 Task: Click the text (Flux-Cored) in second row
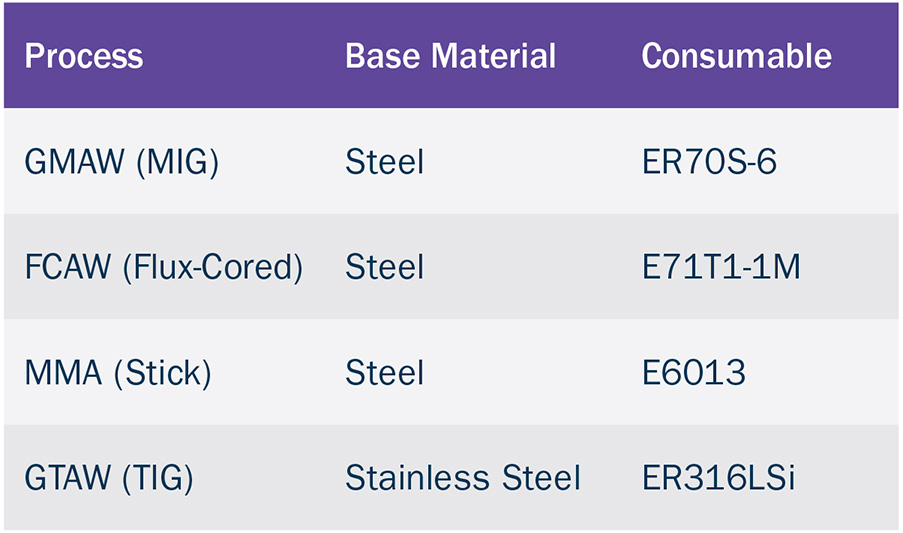coord(213,268)
